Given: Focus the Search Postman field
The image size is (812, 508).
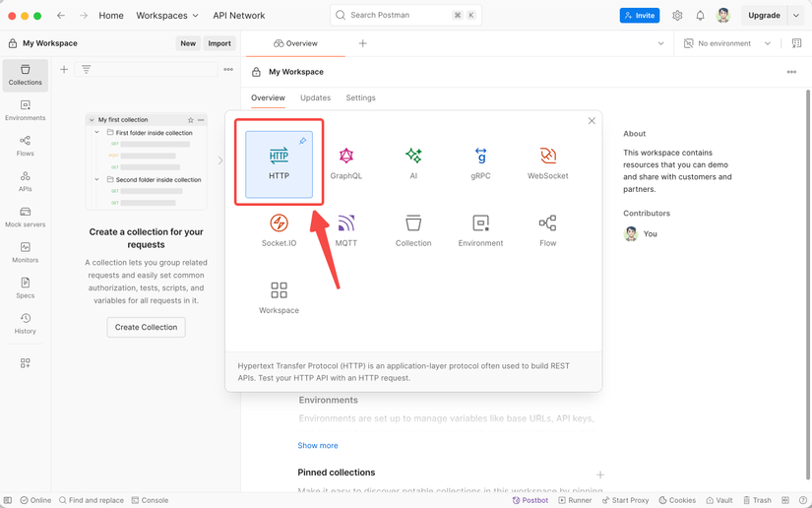Looking at the screenshot, I should (406, 15).
